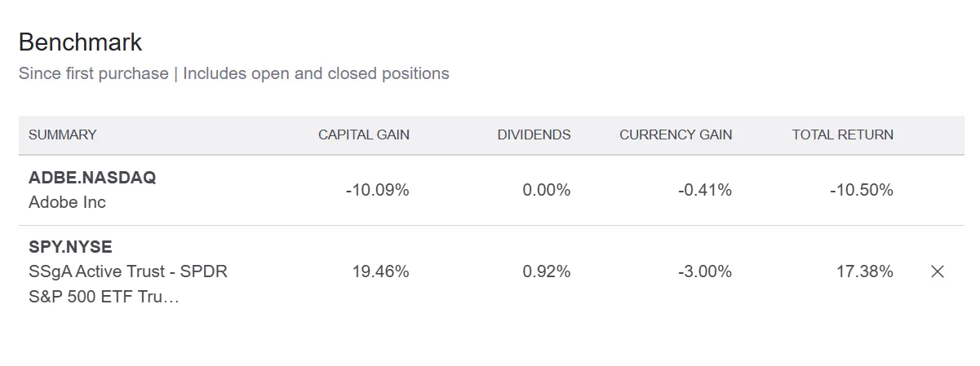Screen dimensions: 980x366
Task: Click SPY's -3.00% currency gain value
Action: pyautogui.click(x=704, y=271)
